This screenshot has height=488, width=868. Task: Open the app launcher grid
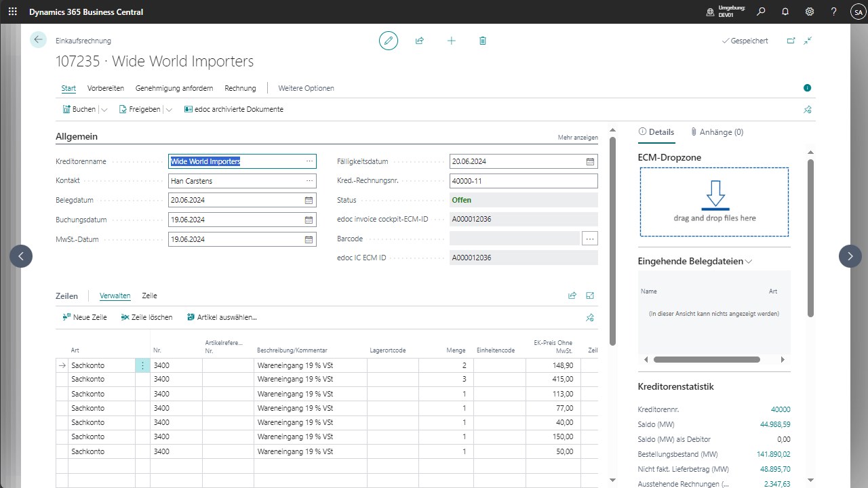tap(12, 12)
